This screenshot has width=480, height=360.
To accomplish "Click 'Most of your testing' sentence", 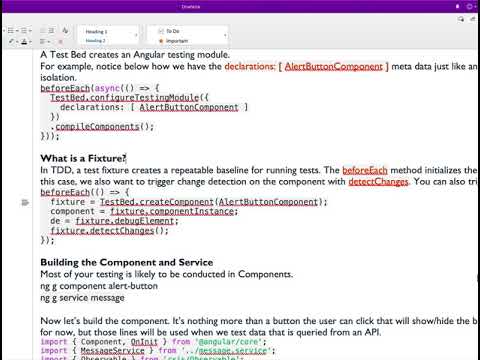I will tap(167, 274).
